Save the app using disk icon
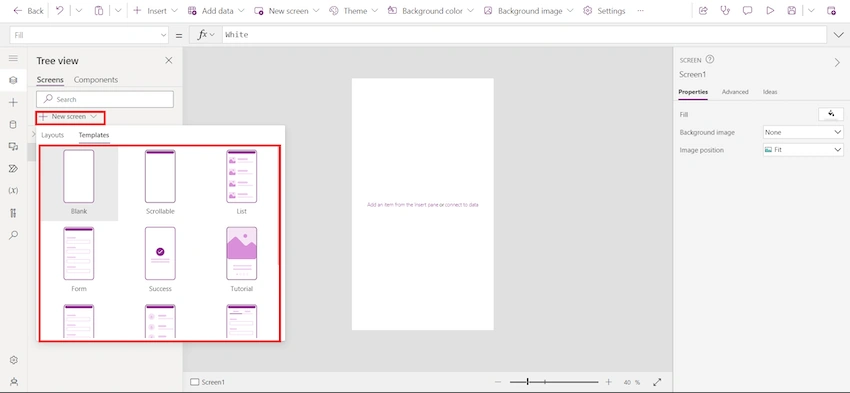This screenshot has height=393, width=850. click(x=792, y=11)
